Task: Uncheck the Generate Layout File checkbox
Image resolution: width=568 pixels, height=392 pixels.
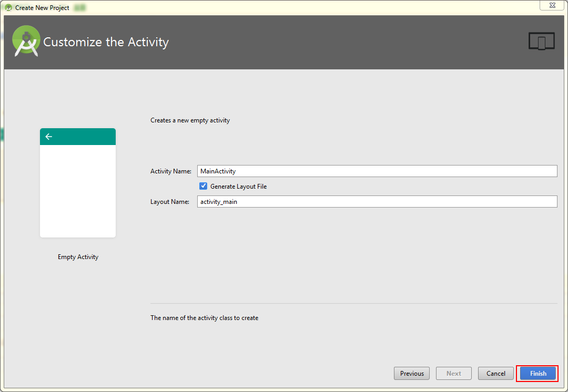Action: pyautogui.click(x=204, y=186)
